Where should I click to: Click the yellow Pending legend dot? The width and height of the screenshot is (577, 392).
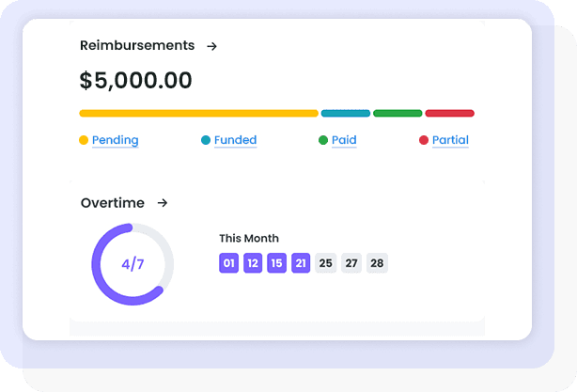tap(84, 140)
